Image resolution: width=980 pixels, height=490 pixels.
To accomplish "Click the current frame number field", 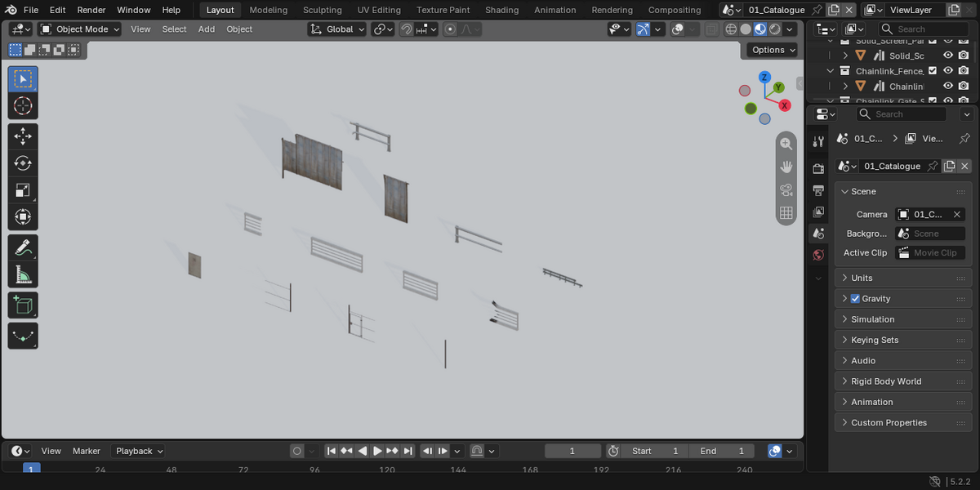I will [x=572, y=451].
